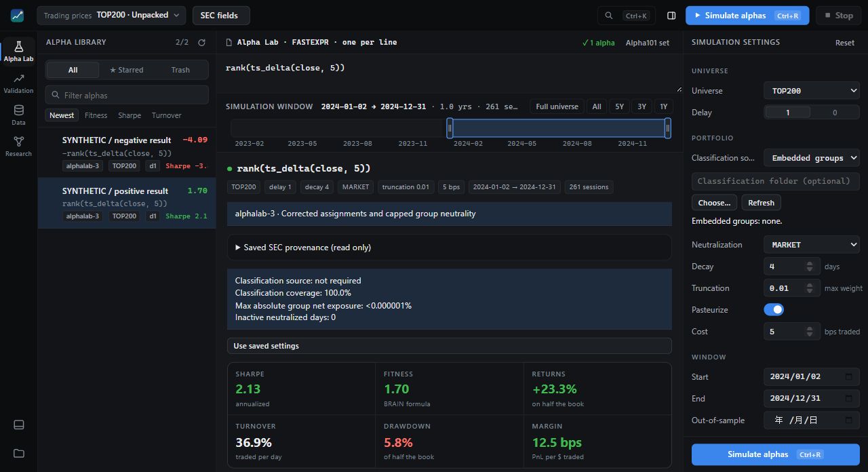Open the Alpha Lab sidebar section

click(x=18, y=52)
